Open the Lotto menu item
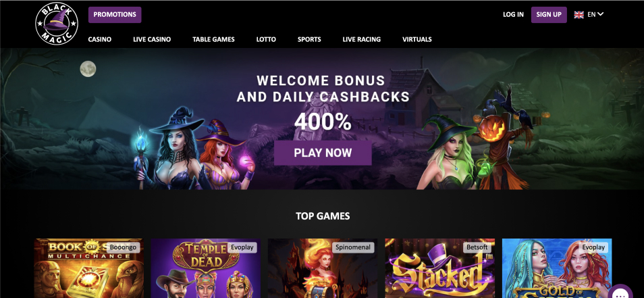Viewport: 644px width, 298px height. coord(266,39)
